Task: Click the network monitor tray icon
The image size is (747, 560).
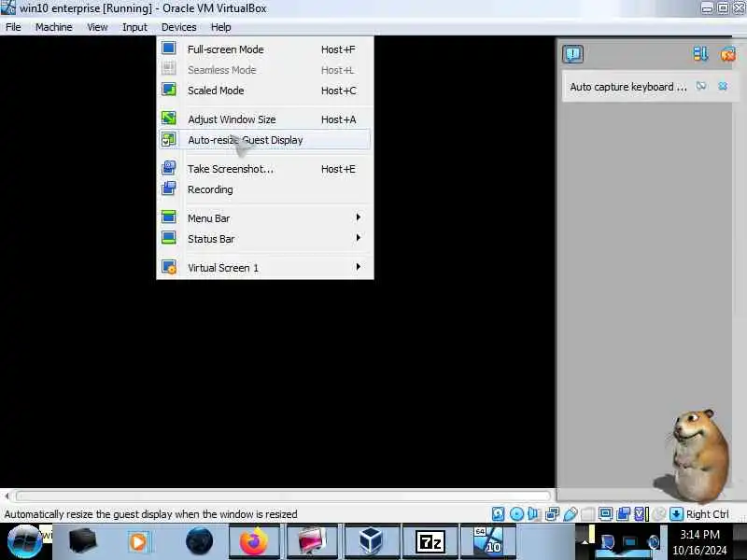Action: click(629, 542)
